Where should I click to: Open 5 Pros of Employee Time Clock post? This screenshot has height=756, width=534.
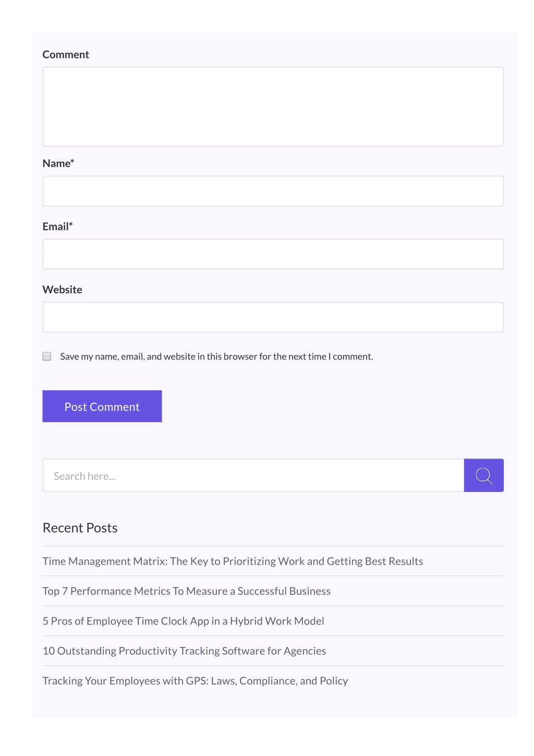[184, 621]
